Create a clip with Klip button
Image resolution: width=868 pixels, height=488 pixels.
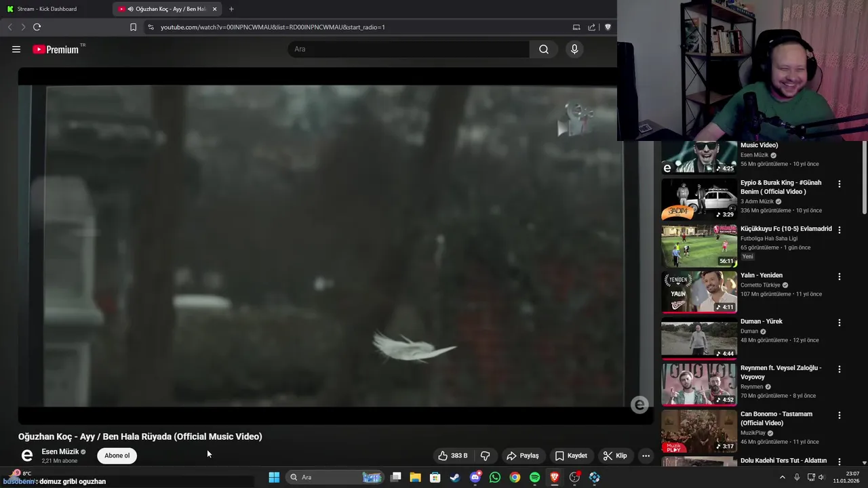615,455
